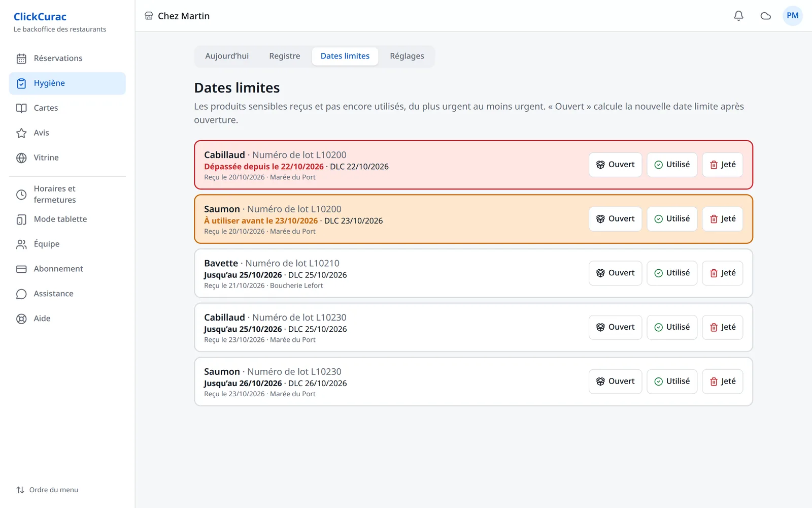Mark Cabillaud lot L10200 as Ouvert
Viewport: 812px width, 508px height.
coord(615,165)
